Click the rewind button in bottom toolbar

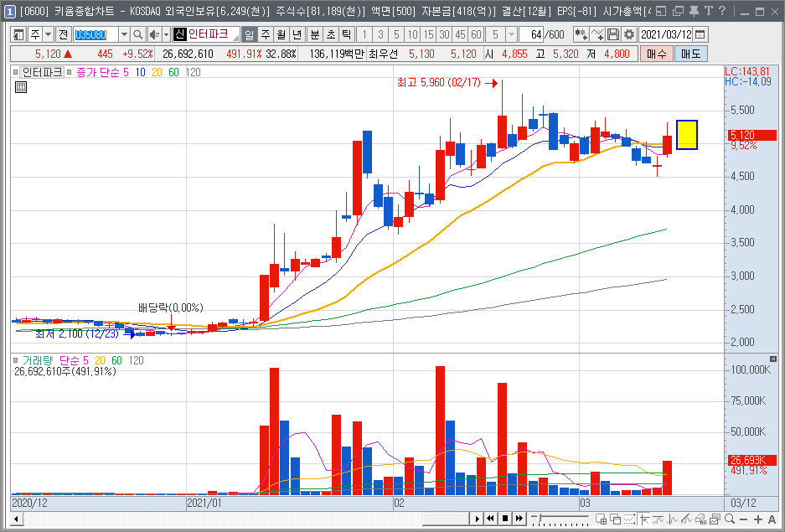[491, 519]
